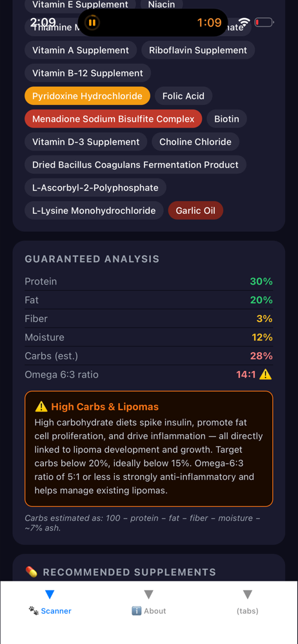Tap the orange 1:09 timer in Dynamic Island
The width and height of the screenshot is (298, 644).
(x=210, y=22)
